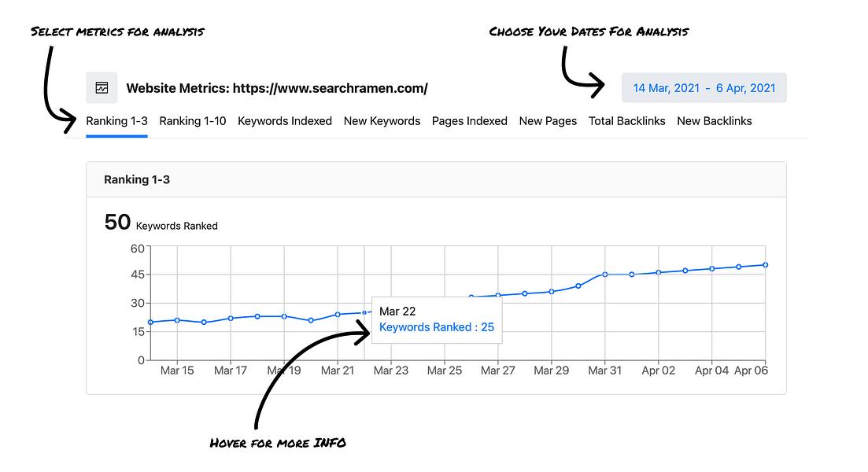This screenshot has width=868, height=472.
Task: Select the Mar 21 data point on chart
Action: 338,315
